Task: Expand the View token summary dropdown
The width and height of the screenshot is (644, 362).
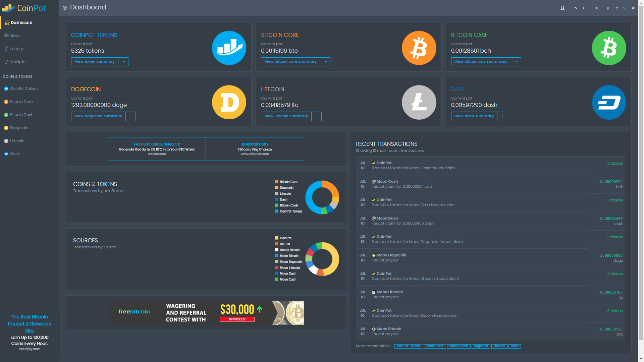Action: coord(124,61)
